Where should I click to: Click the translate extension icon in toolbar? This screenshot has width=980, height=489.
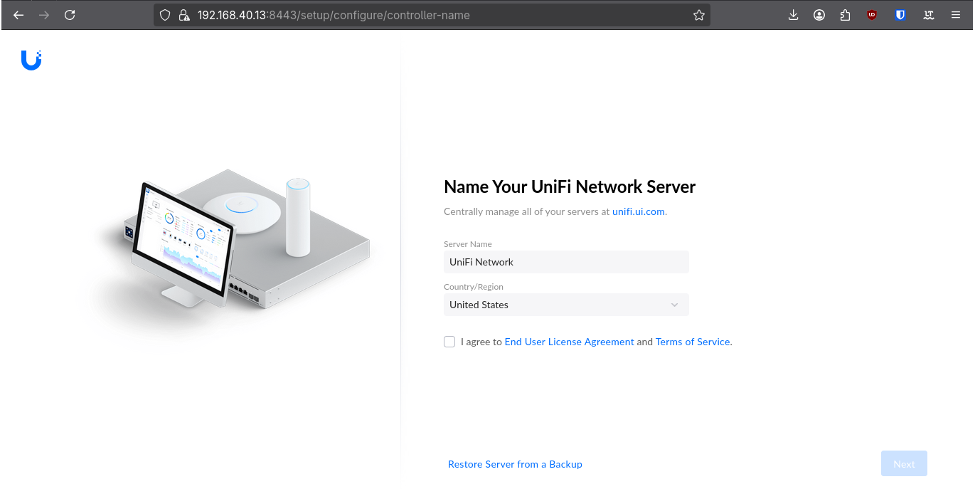tap(928, 15)
